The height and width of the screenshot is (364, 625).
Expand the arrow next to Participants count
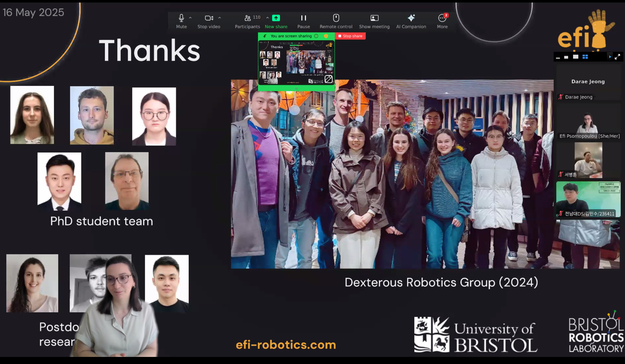(x=267, y=18)
